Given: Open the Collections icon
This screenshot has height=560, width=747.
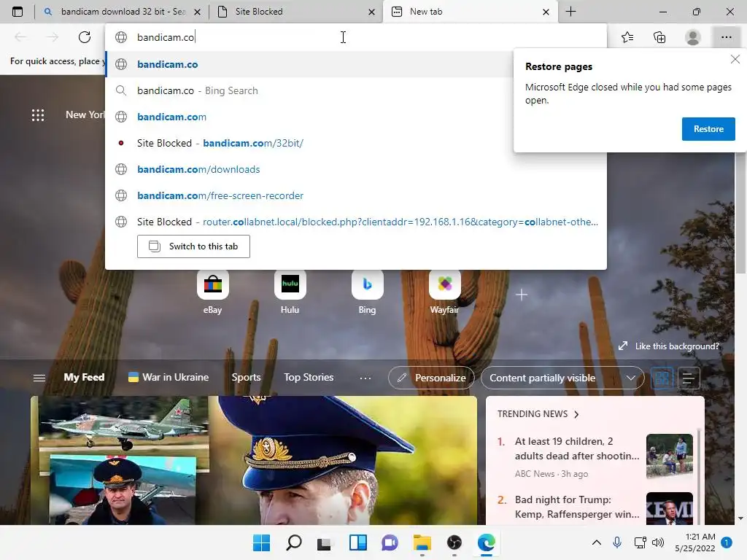Looking at the screenshot, I should (x=659, y=37).
